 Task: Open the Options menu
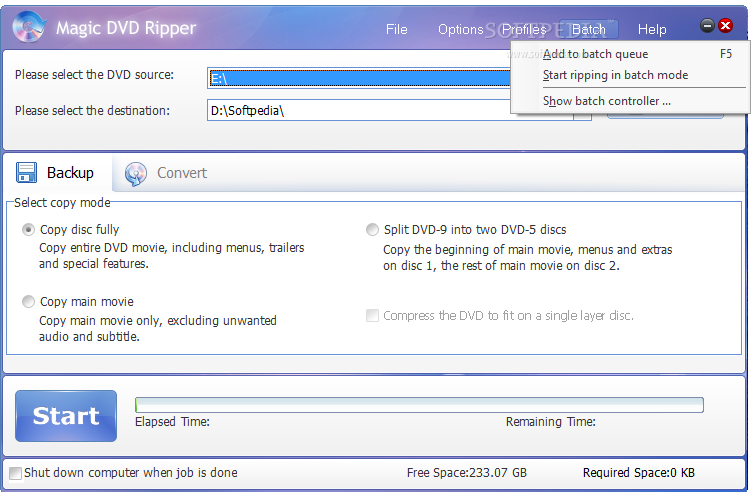pos(461,30)
